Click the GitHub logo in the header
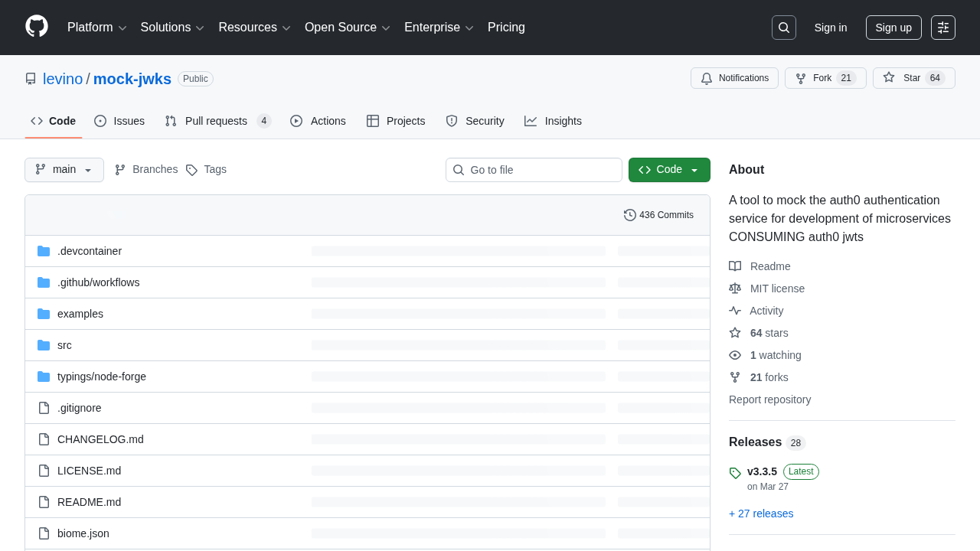This screenshot has height=551, width=980. pos(36,27)
